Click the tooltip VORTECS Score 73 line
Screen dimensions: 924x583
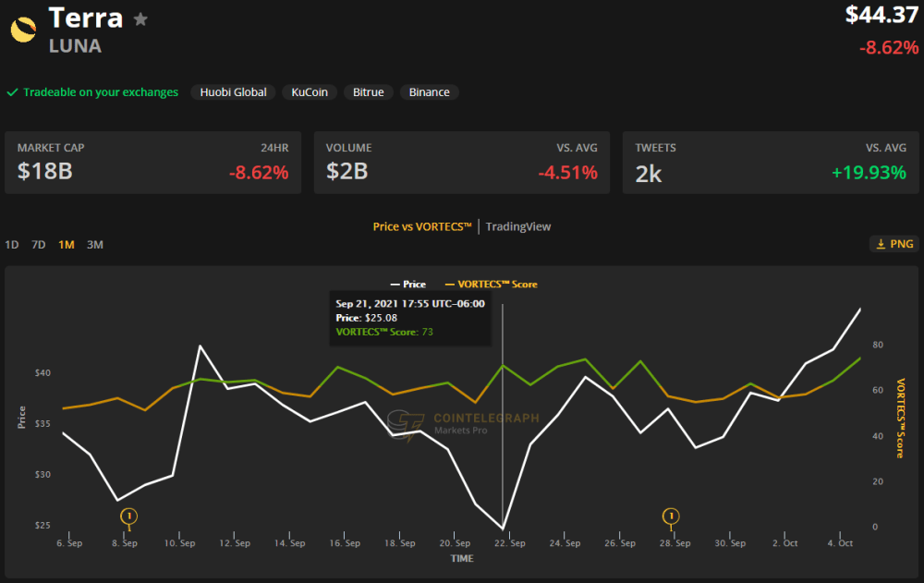pyautogui.click(x=384, y=332)
